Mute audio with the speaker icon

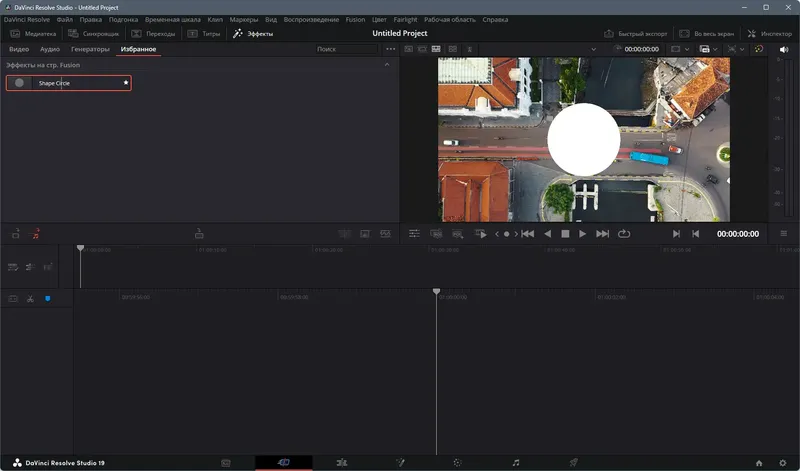click(784, 49)
